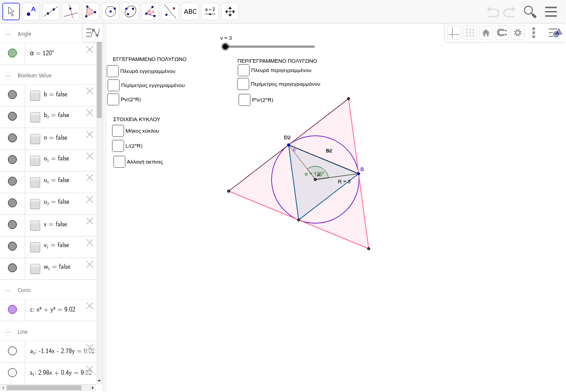Select the ABC Text tool
This screenshot has height=392, width=566.
click(x=190, y=11)
